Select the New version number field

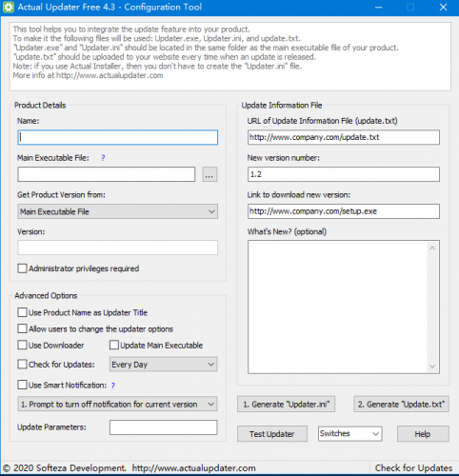coord(344,174)
